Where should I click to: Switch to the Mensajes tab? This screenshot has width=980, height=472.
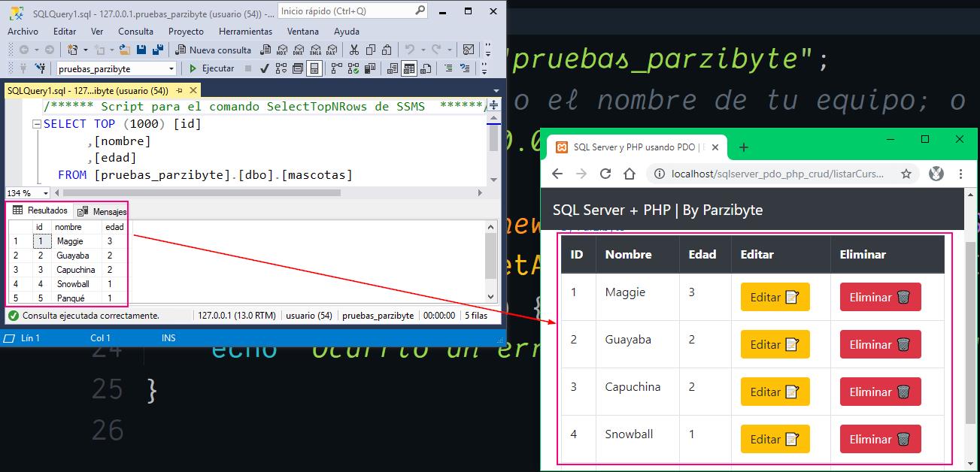[102, 211]
